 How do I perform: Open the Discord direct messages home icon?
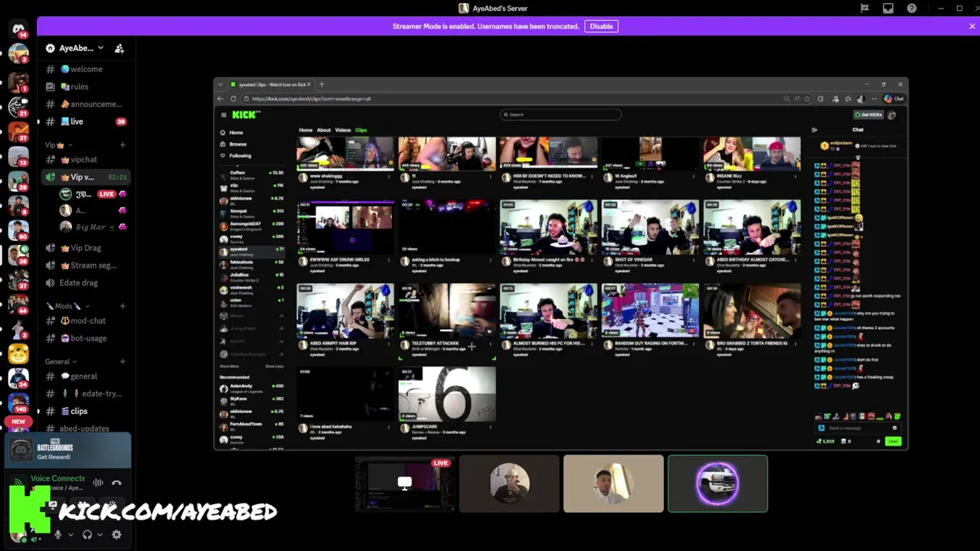(x=18, y=30)
